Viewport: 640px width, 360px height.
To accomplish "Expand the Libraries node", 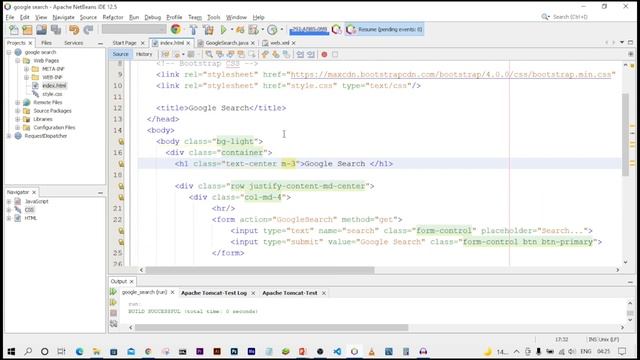I will click(x=18, y=119).
